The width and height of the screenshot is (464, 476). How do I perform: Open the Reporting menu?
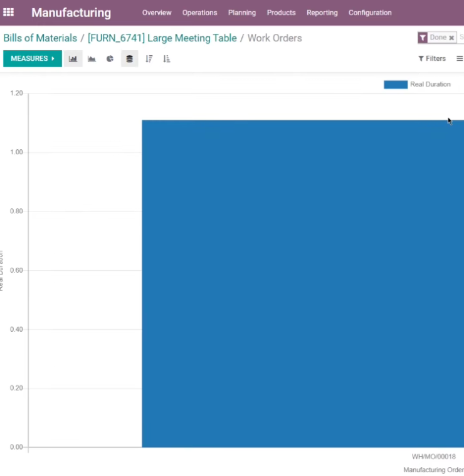click(322, 13)
